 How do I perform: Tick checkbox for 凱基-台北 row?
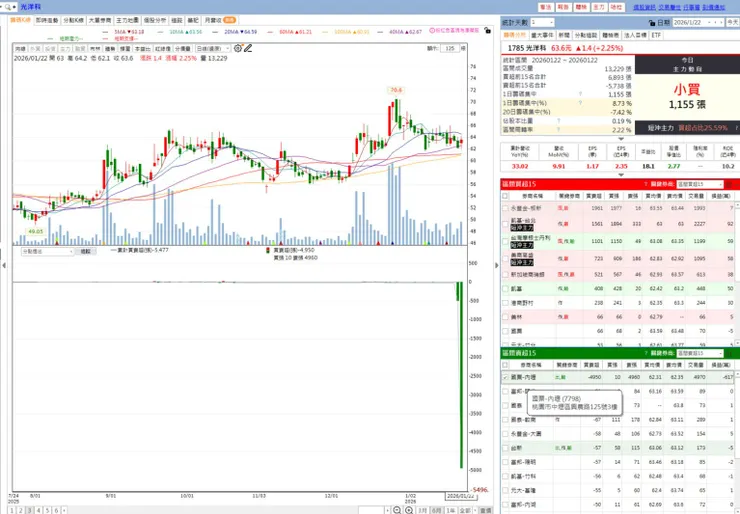coord(505,224)
